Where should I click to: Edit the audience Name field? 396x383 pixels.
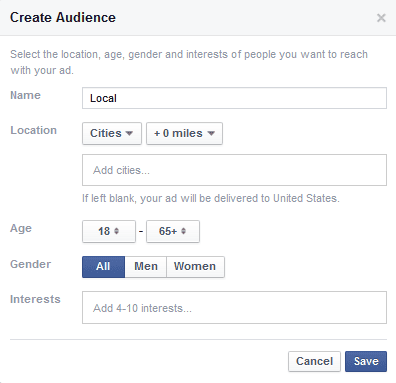click(234, 98)
